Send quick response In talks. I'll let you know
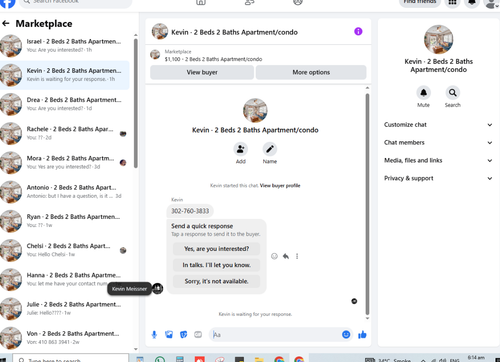Screen dimensions: 500x362 tap(216, 265)
